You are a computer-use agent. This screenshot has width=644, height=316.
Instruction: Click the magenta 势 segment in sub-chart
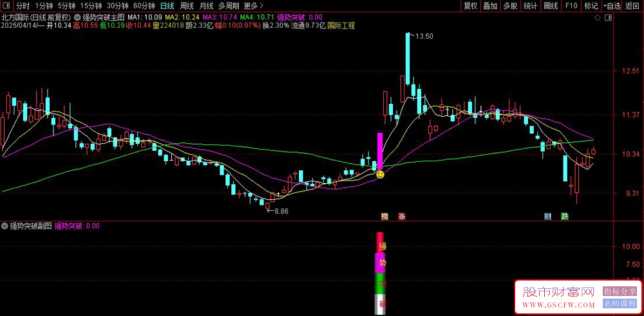pos(381,263)
